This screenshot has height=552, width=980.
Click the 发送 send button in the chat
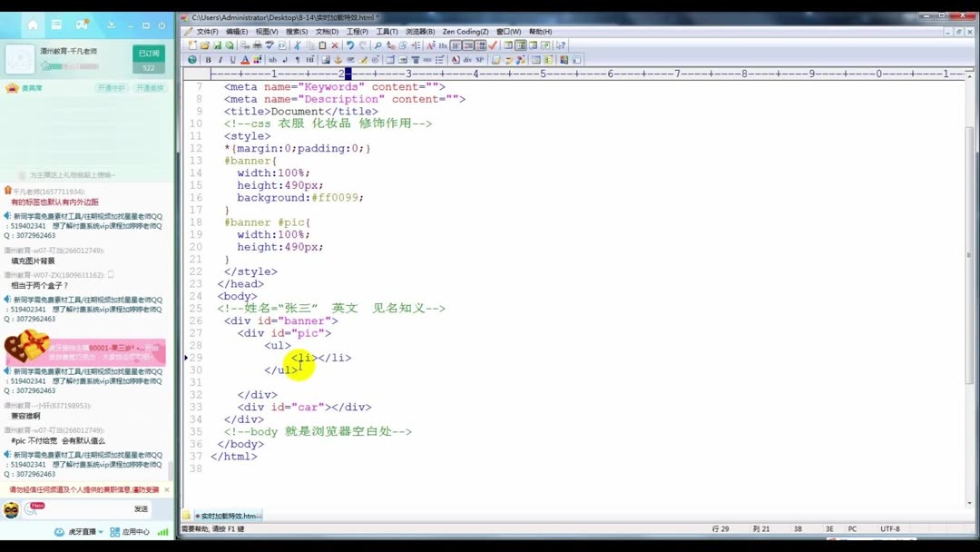[140, 508]
